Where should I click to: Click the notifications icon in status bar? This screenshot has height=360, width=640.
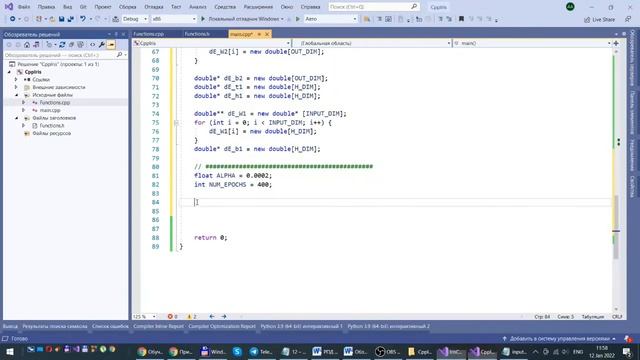pos(628,339)
